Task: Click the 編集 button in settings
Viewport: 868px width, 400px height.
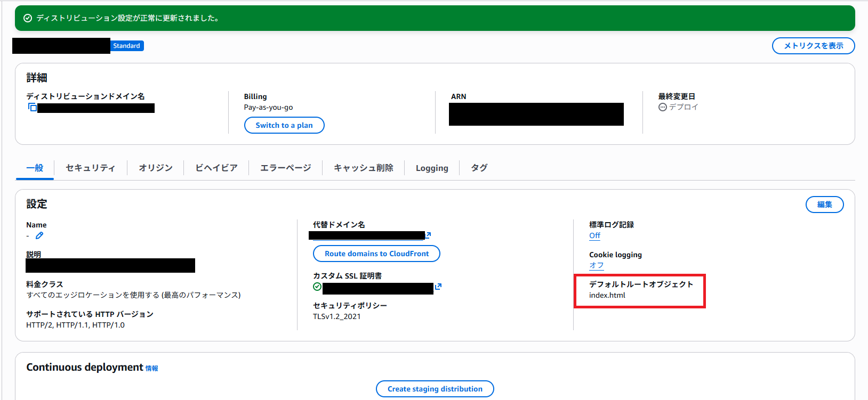Action: [824, 205]
